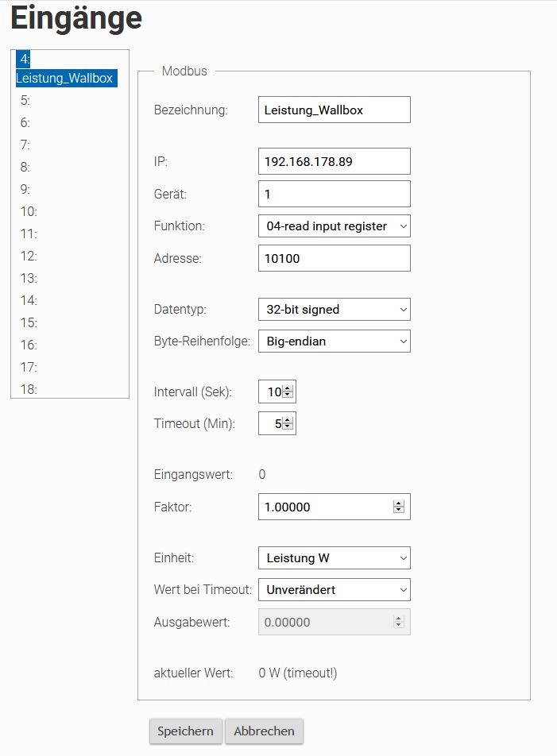
Task: Focus the IP address field
Action: pos(334,161)
